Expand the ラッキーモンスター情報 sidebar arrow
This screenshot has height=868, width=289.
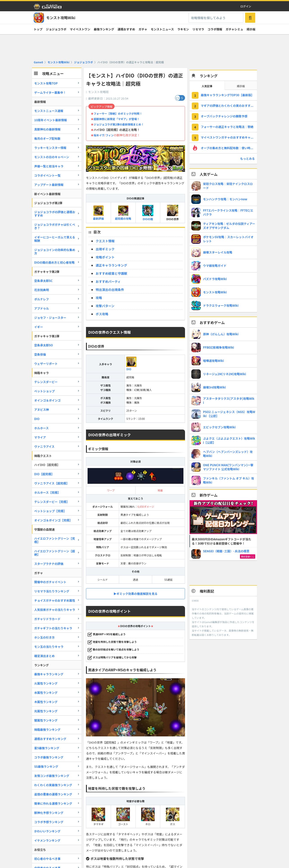click(78, 148)
